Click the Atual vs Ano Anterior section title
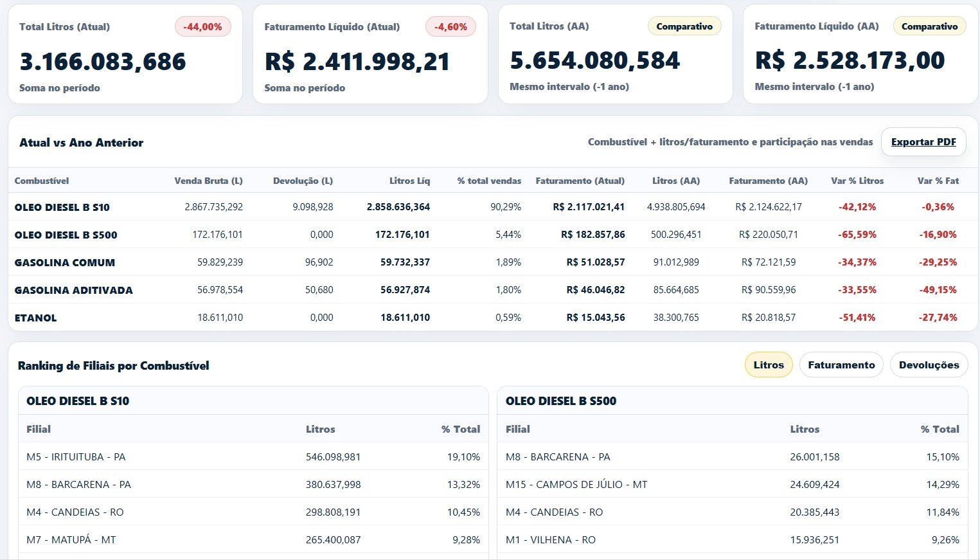Screen dimensions: 980x560 [81, 143]
